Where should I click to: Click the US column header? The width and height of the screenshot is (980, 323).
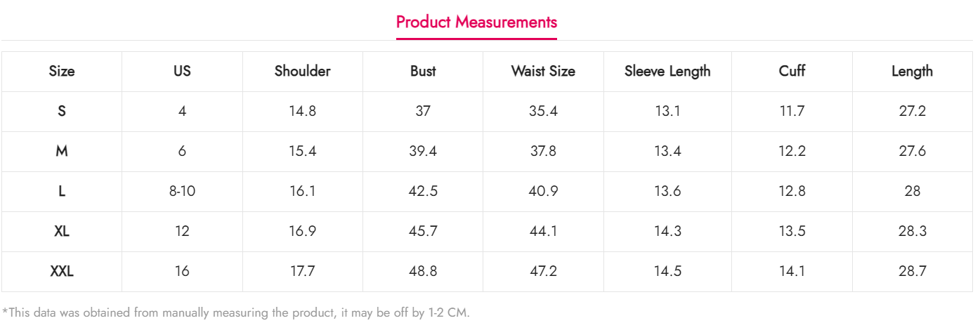point(182,71)
